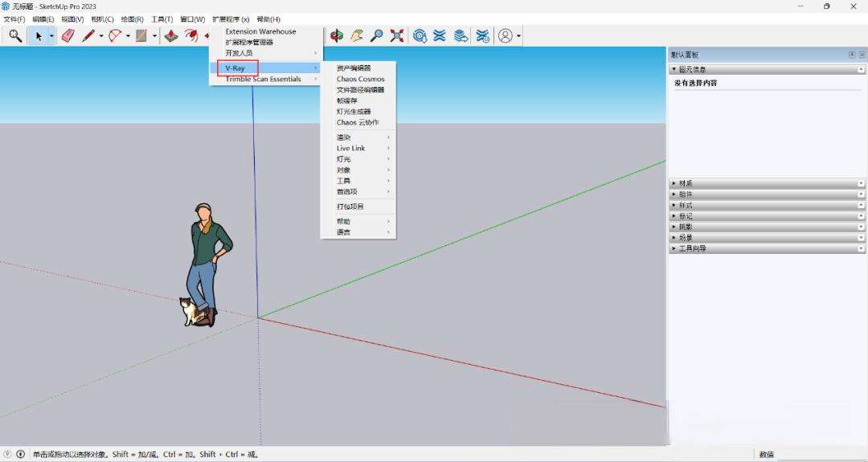Open the 绘图(R) menu
This screenshot has width=868, height=462.
[133, 19]
